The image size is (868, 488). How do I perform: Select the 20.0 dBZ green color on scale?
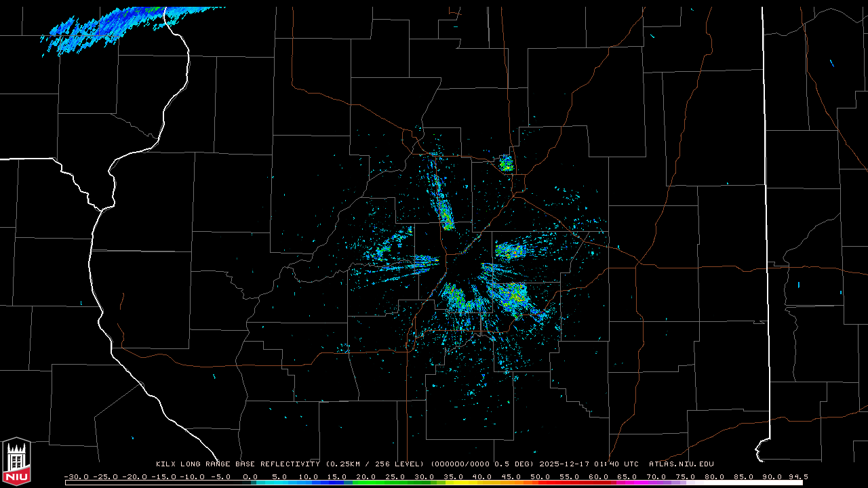(x=366, y=483)
